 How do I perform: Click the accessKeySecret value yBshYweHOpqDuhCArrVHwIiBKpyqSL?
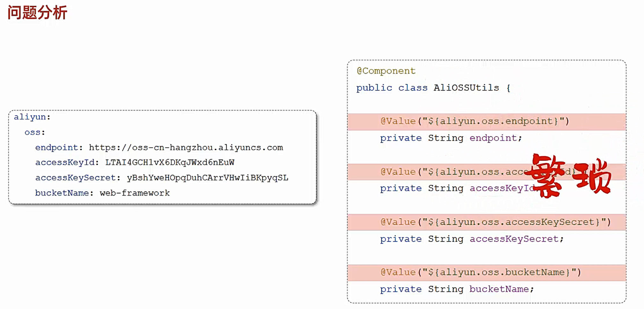pyautogui.click(x=208, y=178)
